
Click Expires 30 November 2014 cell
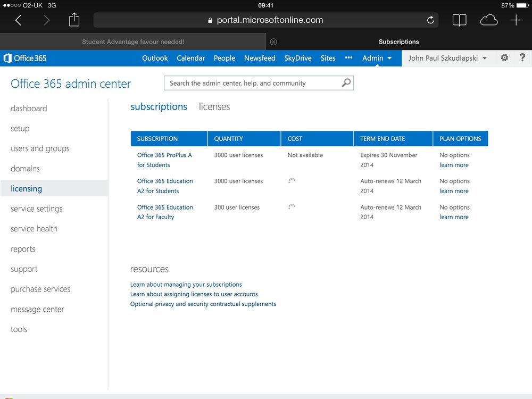pos(389,160)
